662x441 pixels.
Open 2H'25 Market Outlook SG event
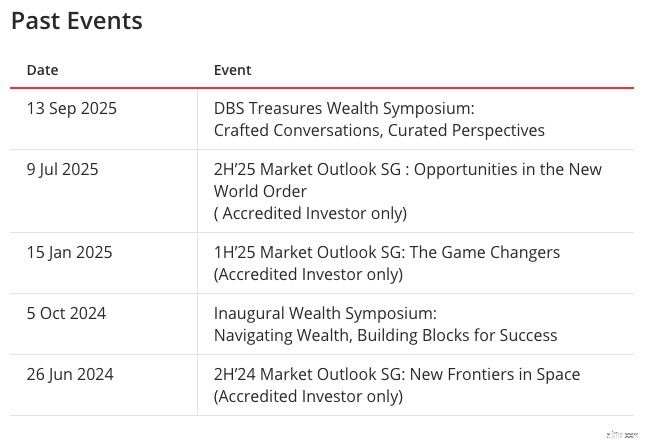pyautogui.click(x=408, y=170)
